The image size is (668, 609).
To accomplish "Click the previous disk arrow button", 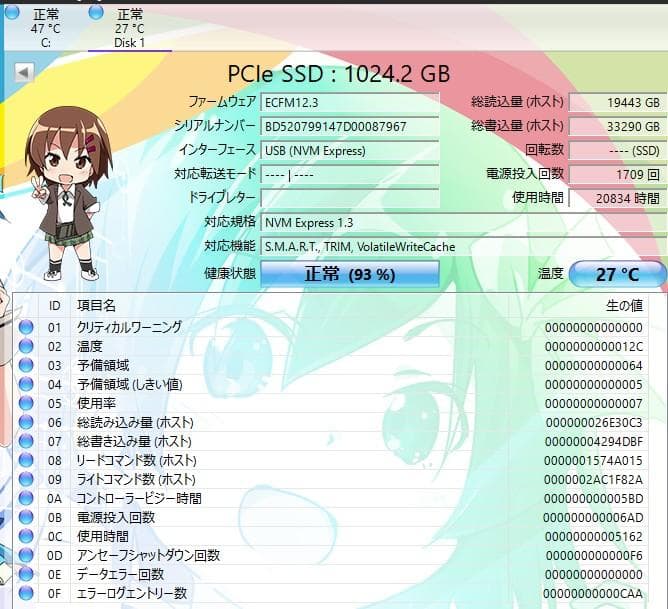I will coord(24,72).
